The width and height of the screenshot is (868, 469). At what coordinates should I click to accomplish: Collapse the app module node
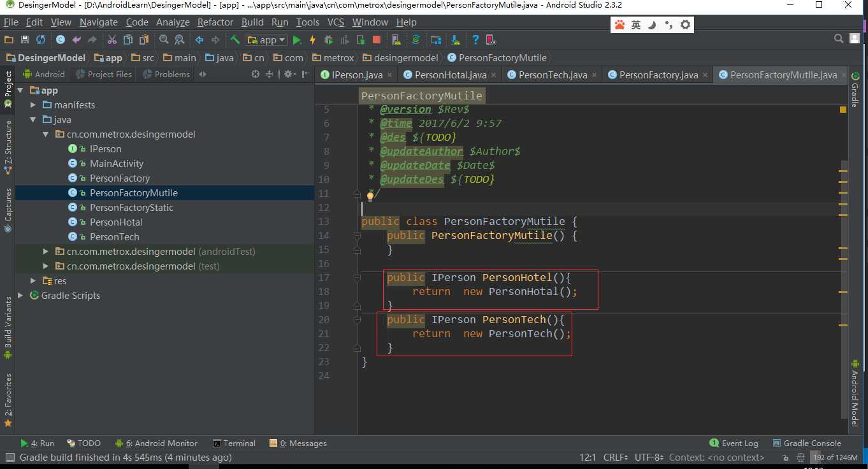click(x=21, y=90)
